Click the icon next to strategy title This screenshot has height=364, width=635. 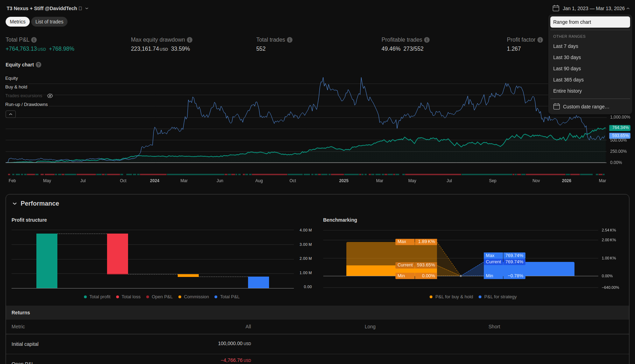click(80, 8)
